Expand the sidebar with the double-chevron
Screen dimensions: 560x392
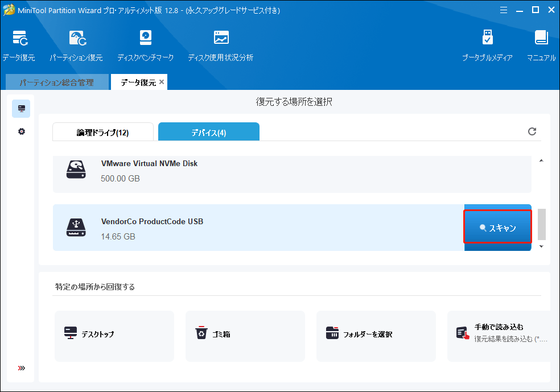[x=22, y=368]
